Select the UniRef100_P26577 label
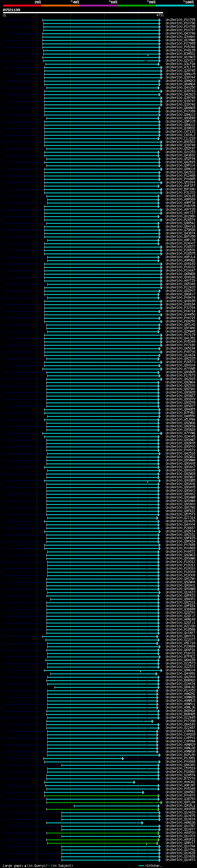 click(x=180, y=247)
